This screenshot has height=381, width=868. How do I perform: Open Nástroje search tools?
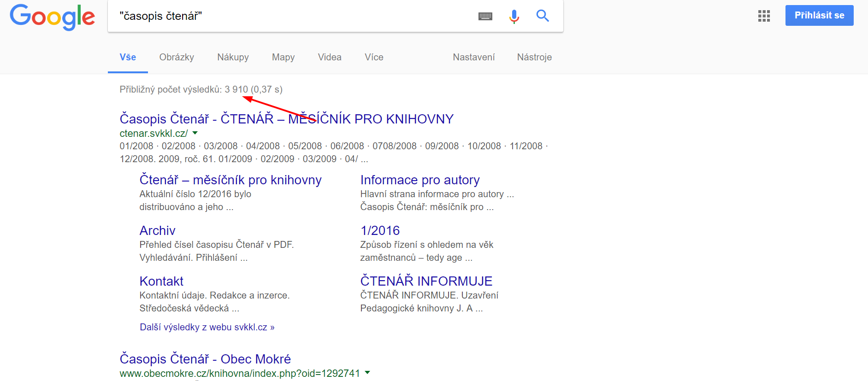[x=534, y=57]
